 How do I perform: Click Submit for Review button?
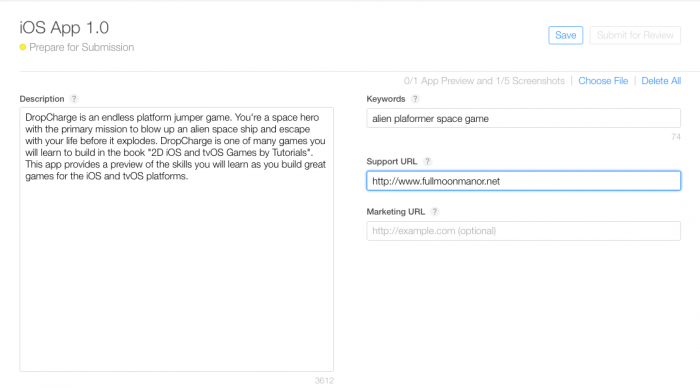(635, 35)
